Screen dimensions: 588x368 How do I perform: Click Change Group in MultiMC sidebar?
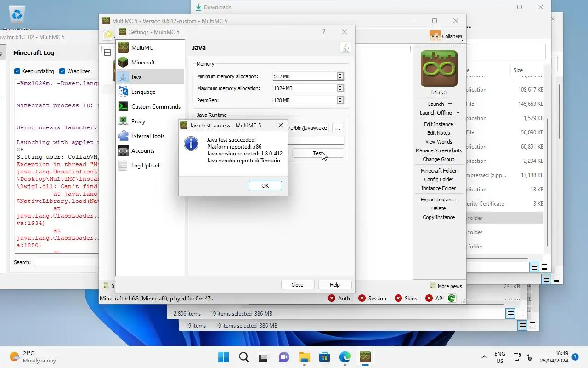point(438,159)
